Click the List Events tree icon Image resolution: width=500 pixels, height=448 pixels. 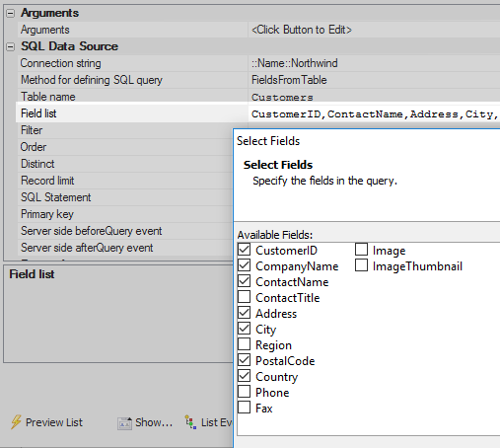pyautogui.click(x=190, y=422)
